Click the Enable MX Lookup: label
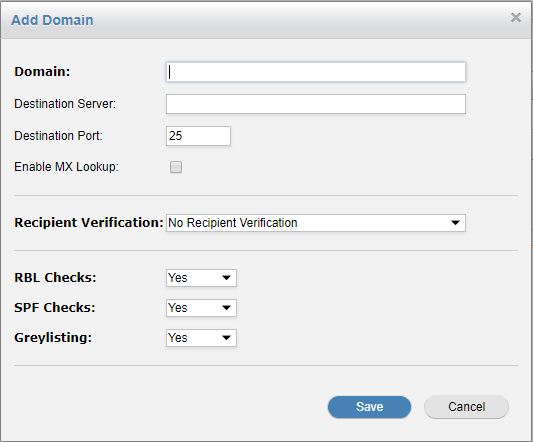 click(x=66, y=167)
